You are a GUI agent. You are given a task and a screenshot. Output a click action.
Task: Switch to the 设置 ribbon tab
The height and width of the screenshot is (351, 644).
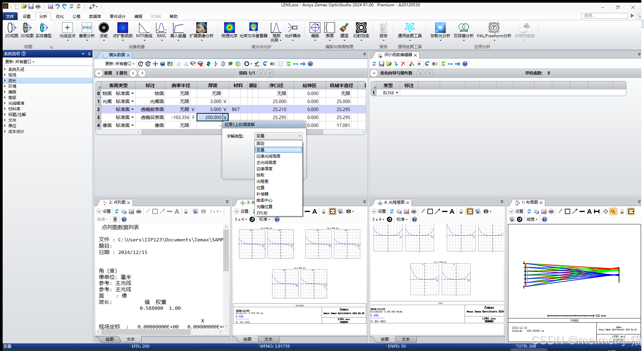(27, 17)
